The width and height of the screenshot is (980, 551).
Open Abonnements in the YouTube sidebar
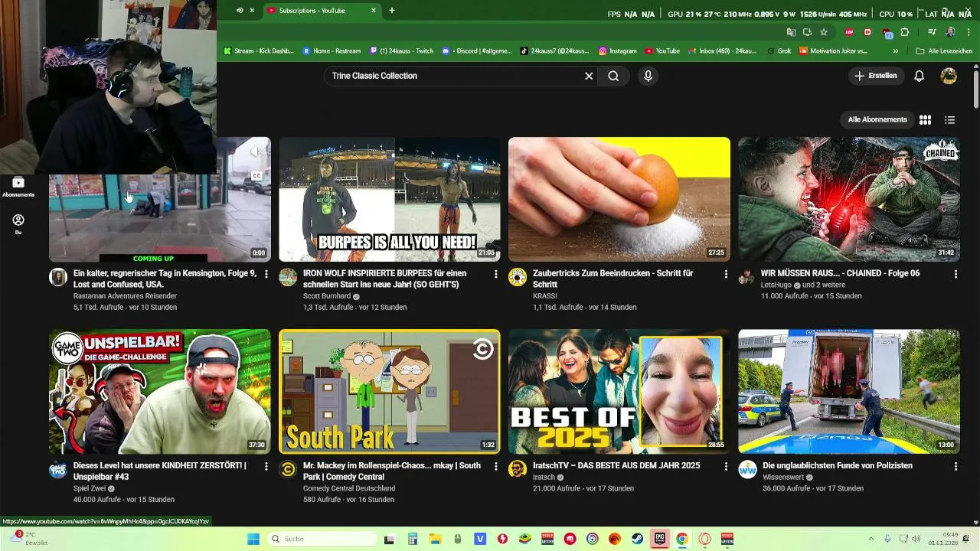point(18,187)
